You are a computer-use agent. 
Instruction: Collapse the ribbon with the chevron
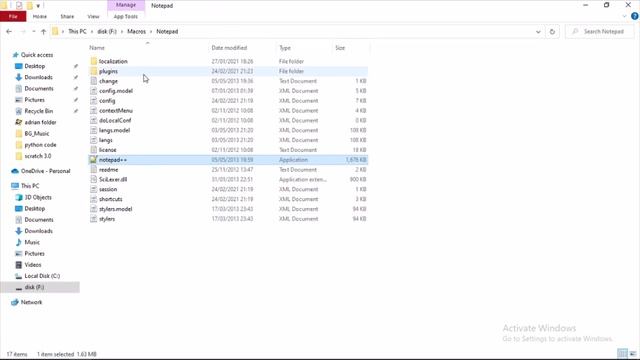point(624,16)
